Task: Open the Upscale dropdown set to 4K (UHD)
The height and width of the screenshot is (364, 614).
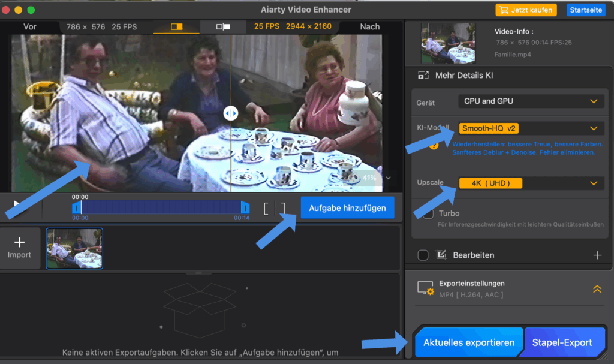Action: tap(530, 183)
